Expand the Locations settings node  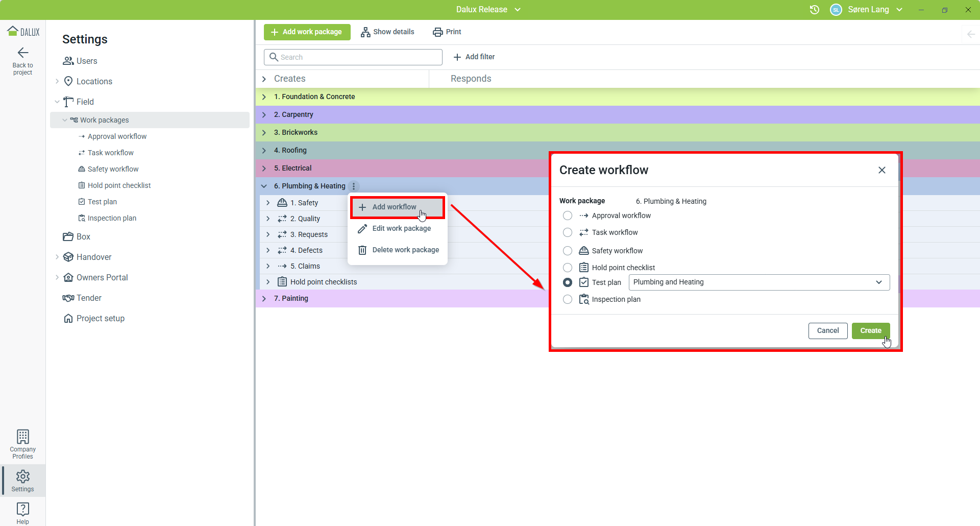tap(57, 81)
